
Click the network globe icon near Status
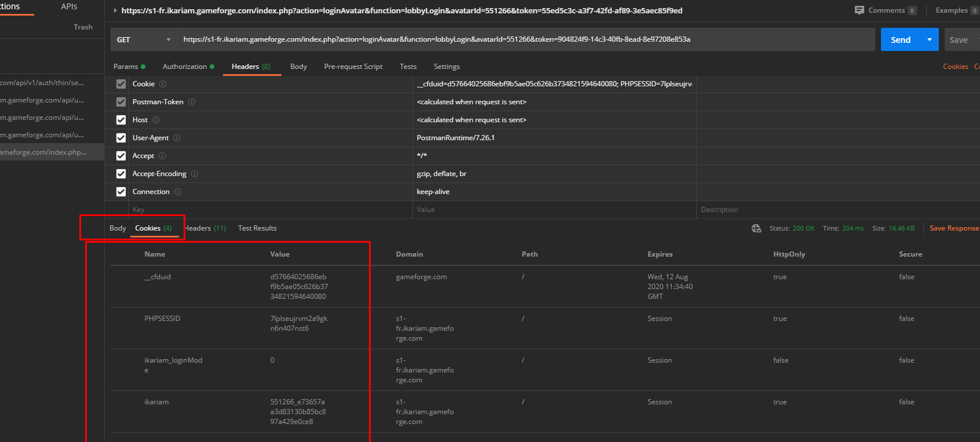(x=756, y=228)
